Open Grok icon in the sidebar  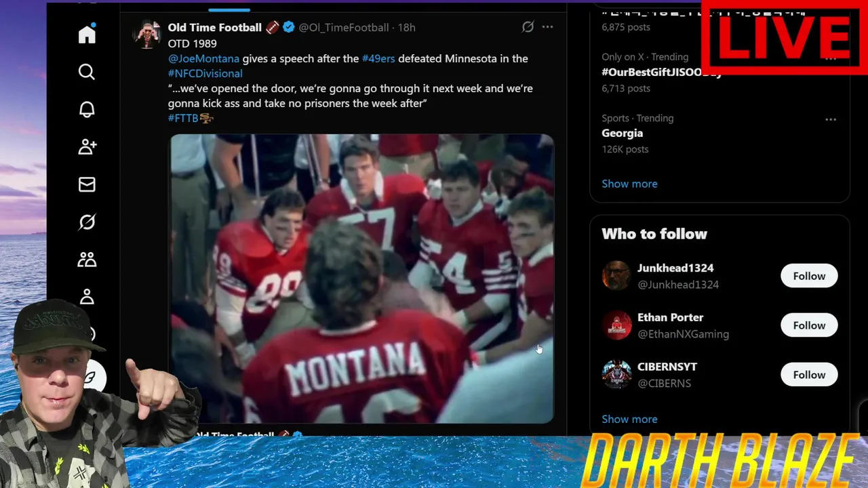coord(87,222)
